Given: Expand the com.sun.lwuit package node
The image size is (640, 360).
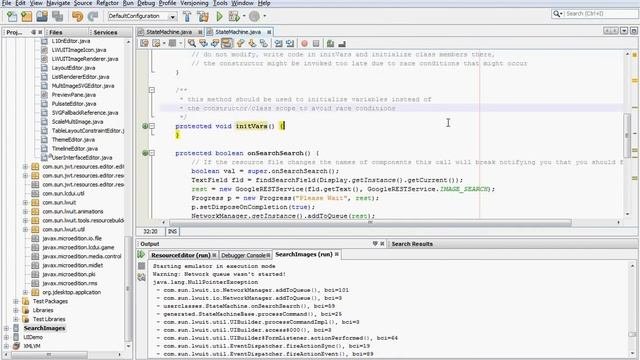Looking at the screenshot, I should [x=25, y=202].
